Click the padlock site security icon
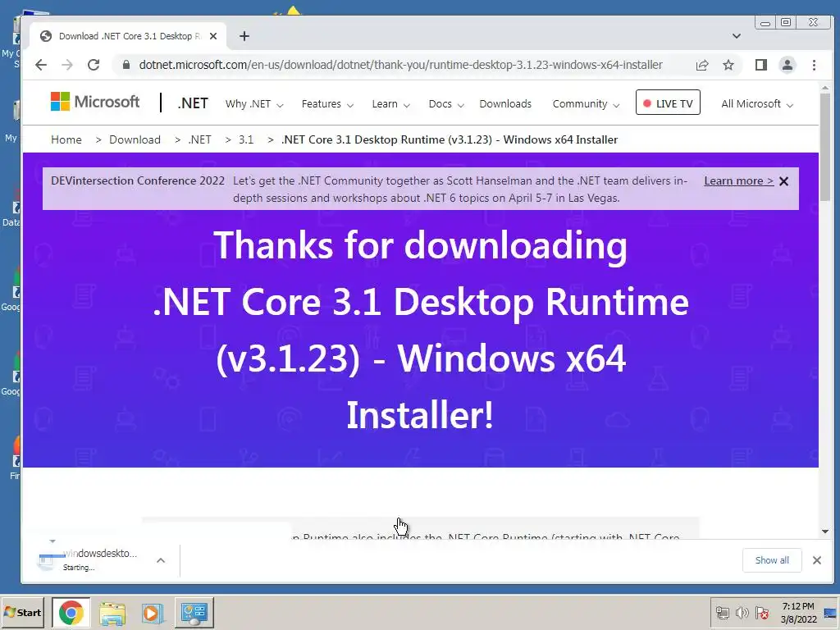Viewport: 840px width, 630px height. [126, 65]
